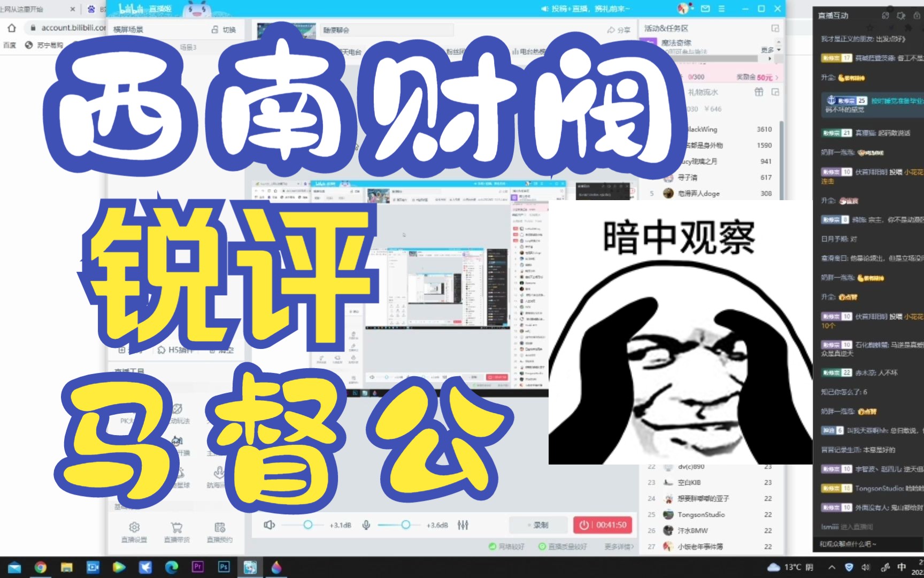Click the 和观众聊点什么吧 chat input
Viewport: 924px width, 578px height.
pos(868,544)
